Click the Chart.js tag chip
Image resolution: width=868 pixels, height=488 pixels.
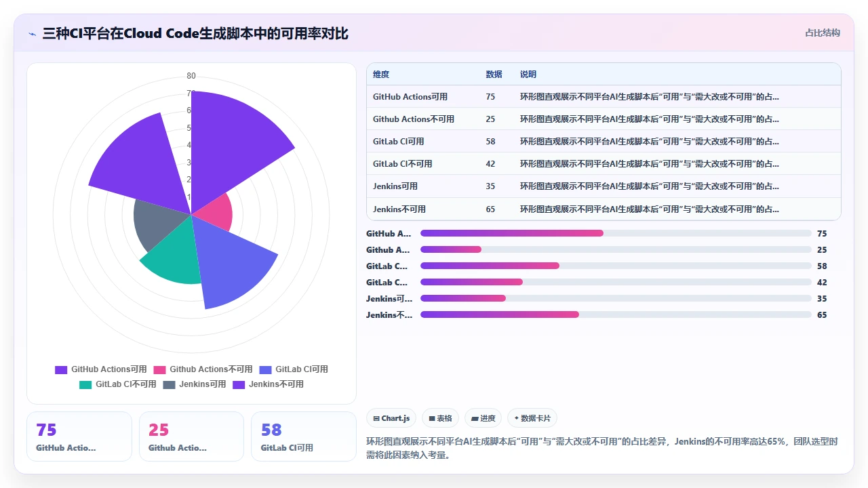(x=391, y=418)
